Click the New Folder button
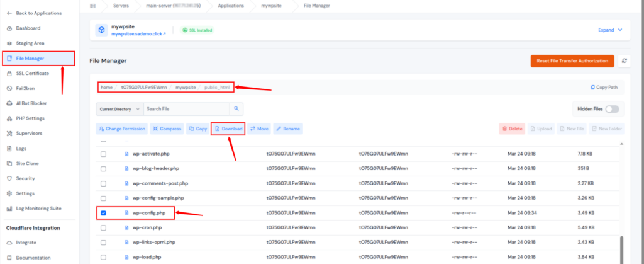This screenshot has width=644, height=264. [x=606, y=129]
